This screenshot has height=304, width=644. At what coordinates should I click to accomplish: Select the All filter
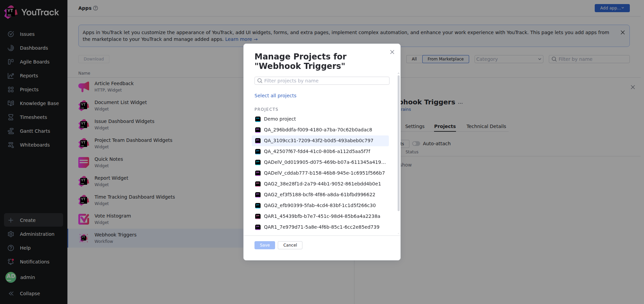414,59
